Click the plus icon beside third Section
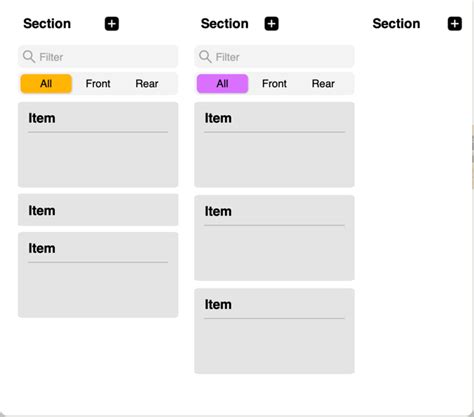This screenshot has width=474, height=417. click(x=454, y=24)
